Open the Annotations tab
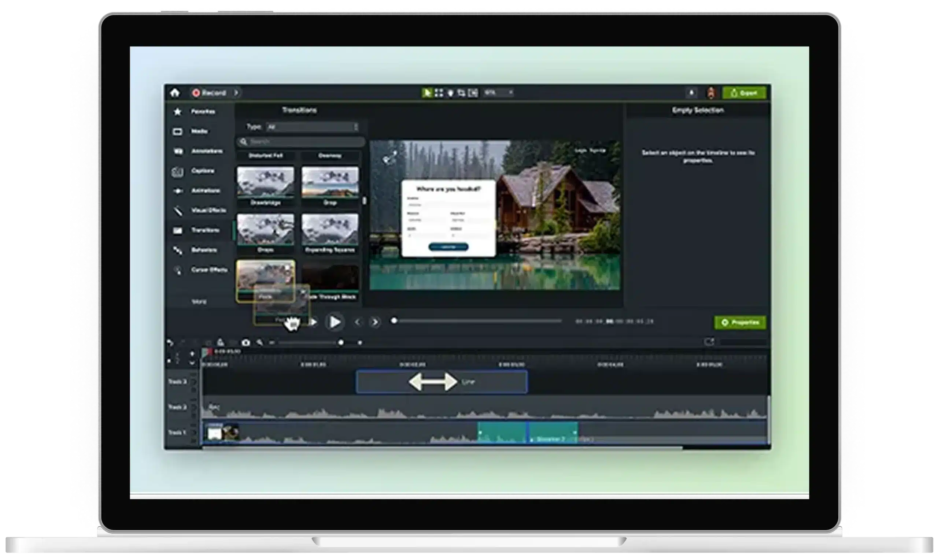The height and width of the screenshot is (560, 938). point(199,151)
